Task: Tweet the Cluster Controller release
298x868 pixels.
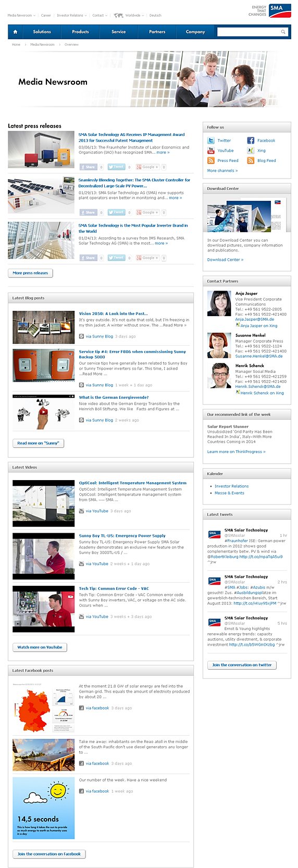Action: [x=117, y=212]
